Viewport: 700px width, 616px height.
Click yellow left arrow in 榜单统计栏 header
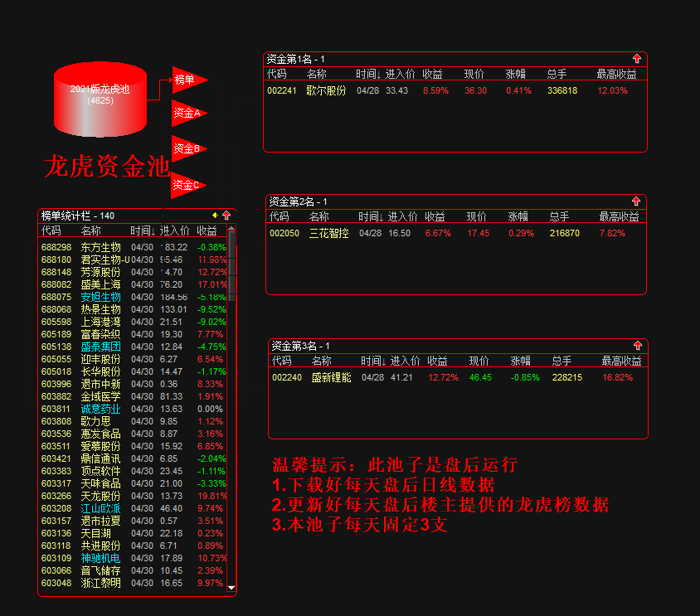click(x=215, y=216)
